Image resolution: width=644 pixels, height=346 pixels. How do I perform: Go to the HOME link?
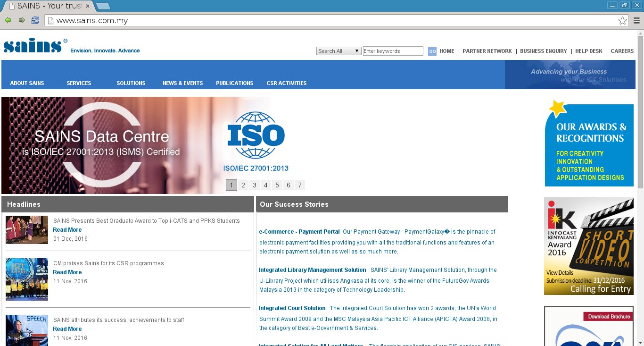click(x=447, y=51)
